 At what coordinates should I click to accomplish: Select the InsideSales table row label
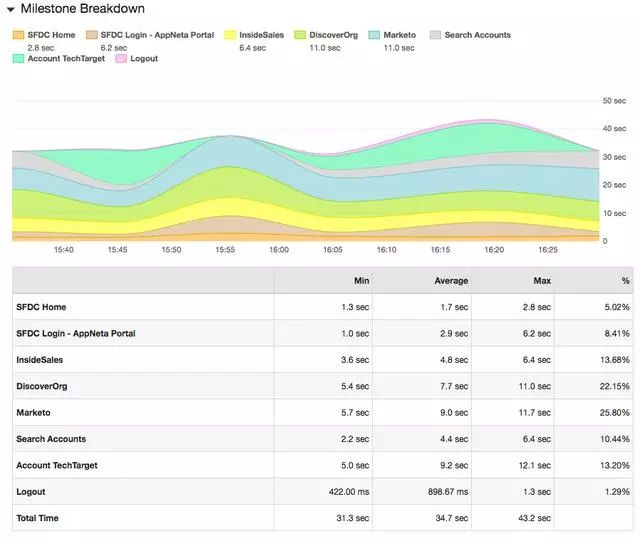tap(40, 360)
